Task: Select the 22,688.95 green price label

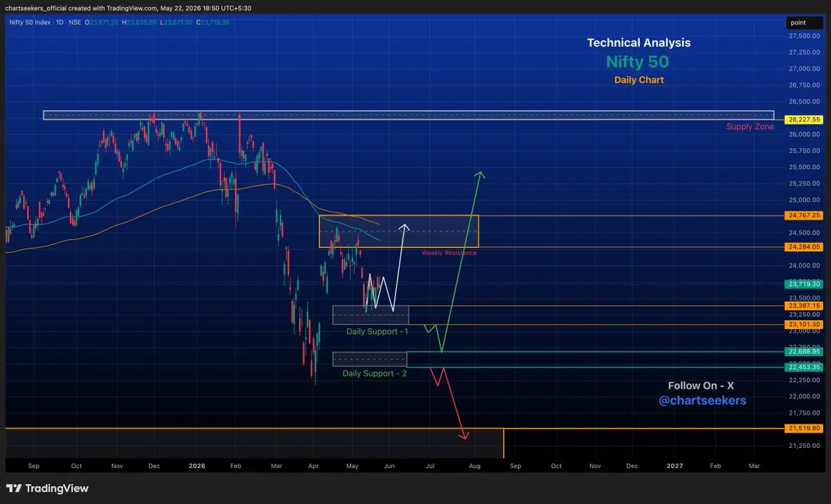Action: (804, 351)
